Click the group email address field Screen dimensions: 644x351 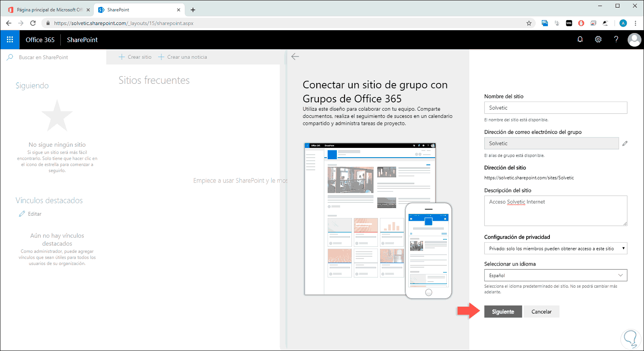tap(551, 143)
